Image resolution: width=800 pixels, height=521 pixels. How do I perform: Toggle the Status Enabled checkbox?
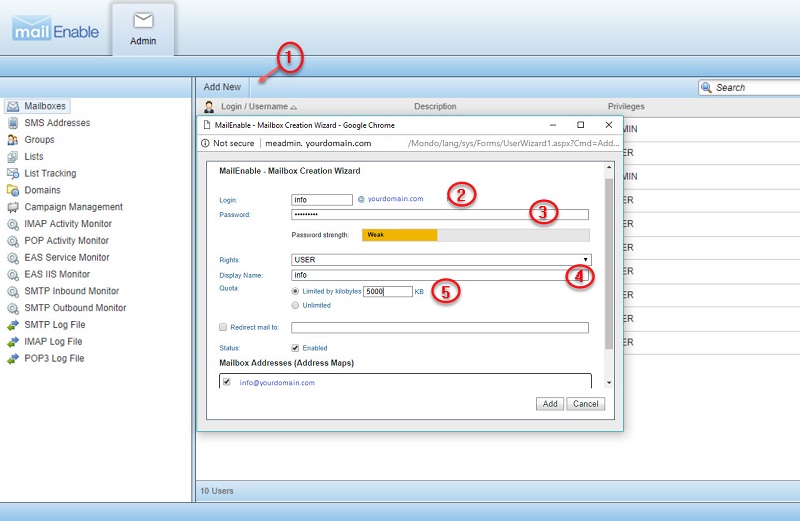tap(295, 348)
